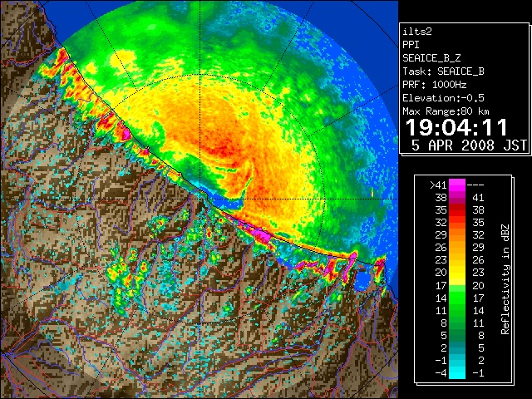Click the Reflectivity in dBZ axis label
532x399 pixels.
tap(505, 279)
